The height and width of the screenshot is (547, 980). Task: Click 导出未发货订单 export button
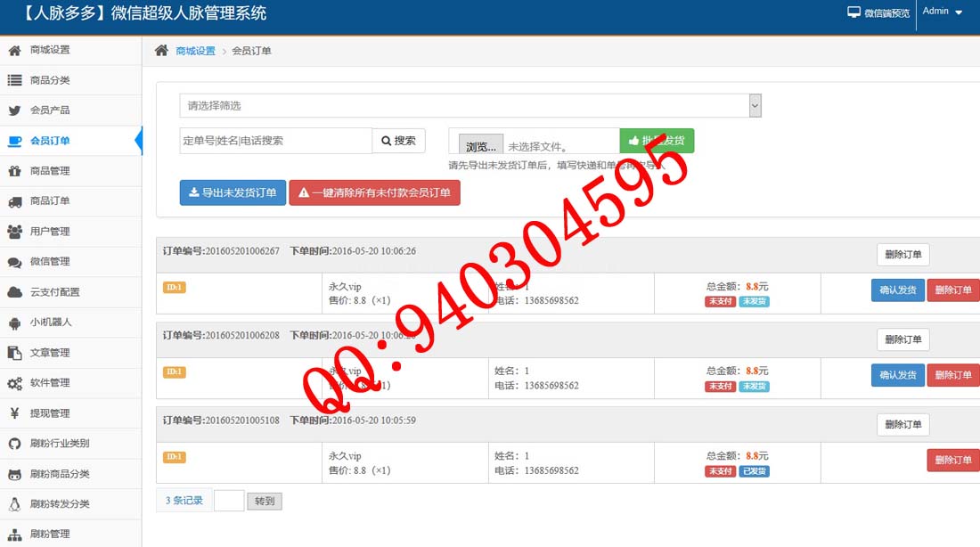point(233,192)
